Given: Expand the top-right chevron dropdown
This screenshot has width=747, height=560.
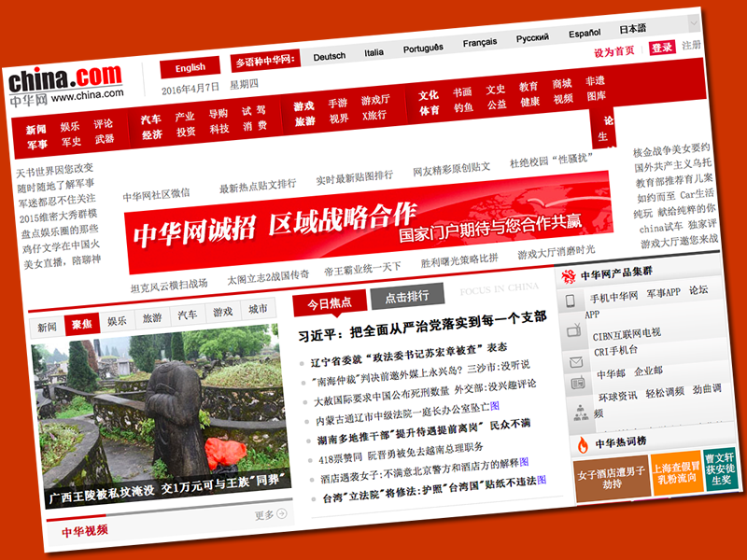Looking at the screenshot, I should pos(694,22).
